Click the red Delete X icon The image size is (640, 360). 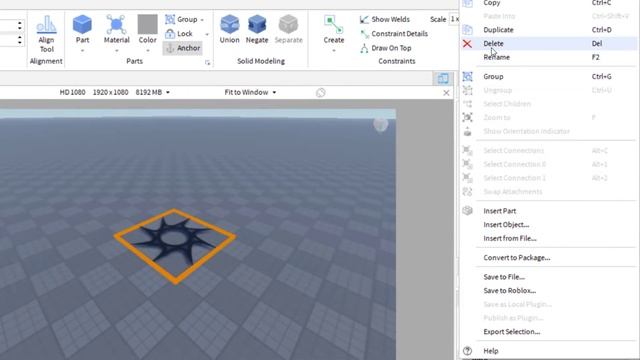coord(467,44)
